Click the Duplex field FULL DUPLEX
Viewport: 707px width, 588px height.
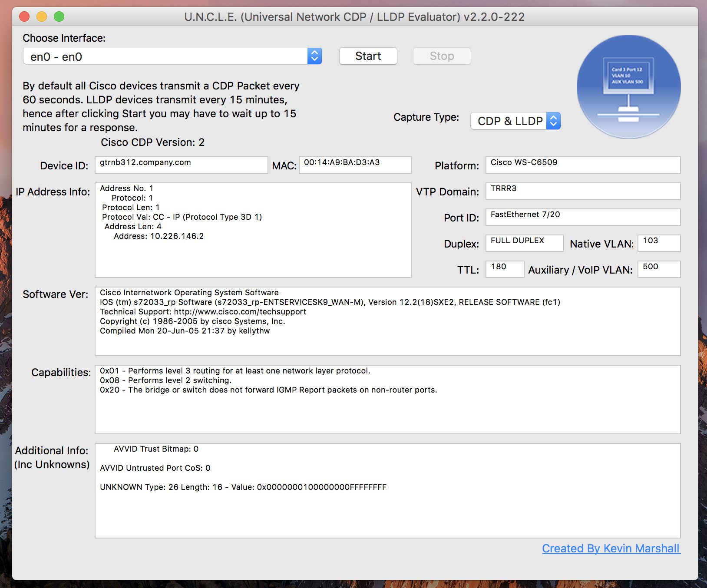pos(525,243)
